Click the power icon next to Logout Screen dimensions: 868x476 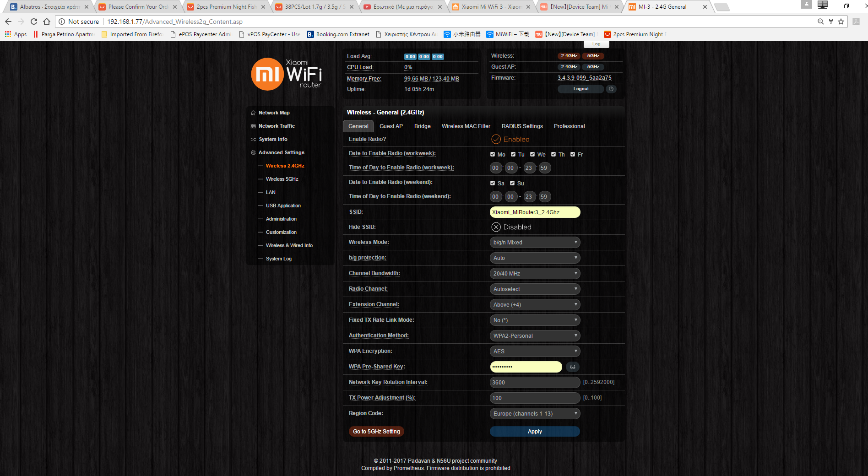coord(611,89)
